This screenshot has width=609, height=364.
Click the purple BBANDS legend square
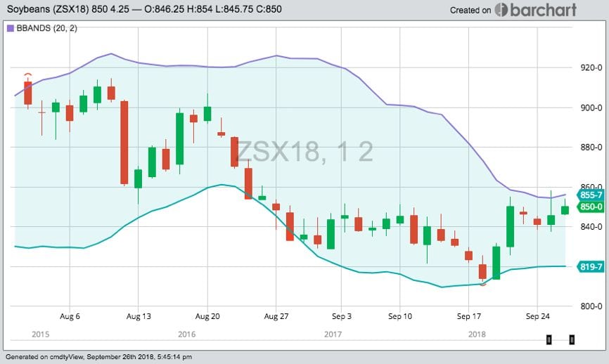tap(10, 29)
